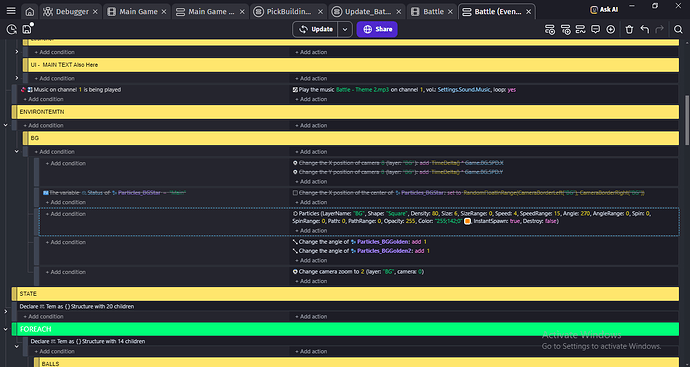Screen dimensions: 690x367
Task: Add condition below Music on channel condition
Action: pyautogui.click(x=44, y=99)
